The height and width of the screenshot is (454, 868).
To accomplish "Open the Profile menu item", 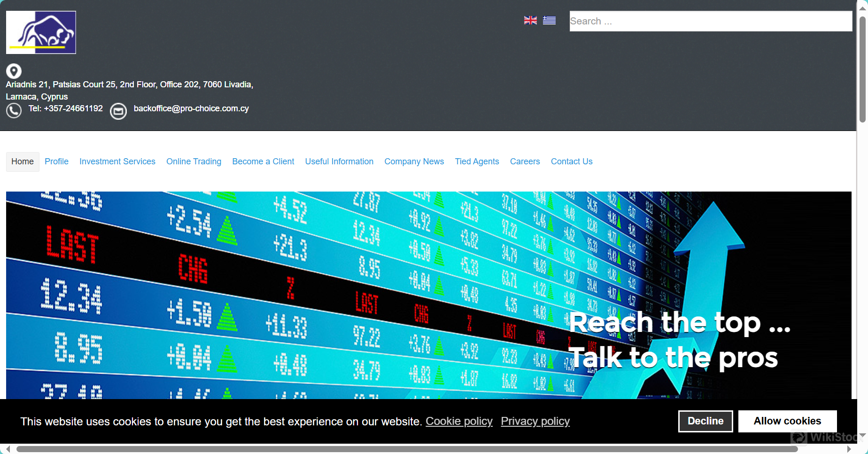I will point(56,162).
